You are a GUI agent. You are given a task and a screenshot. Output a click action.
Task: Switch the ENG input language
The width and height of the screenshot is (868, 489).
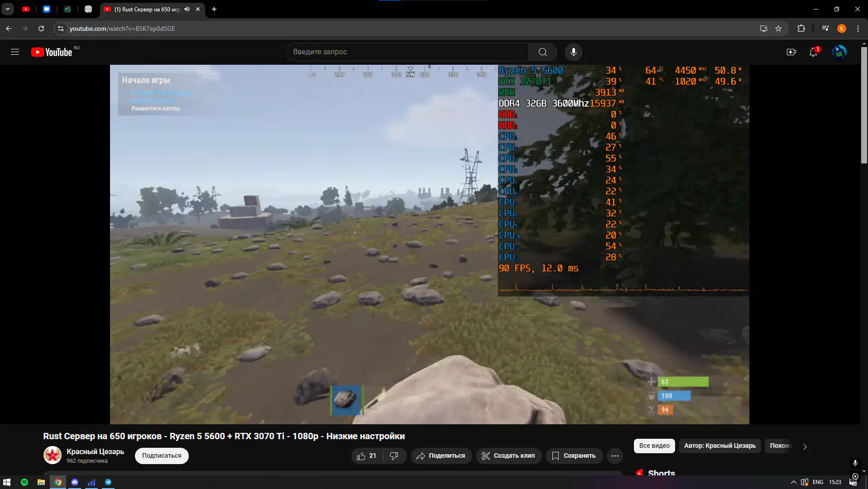818,482
